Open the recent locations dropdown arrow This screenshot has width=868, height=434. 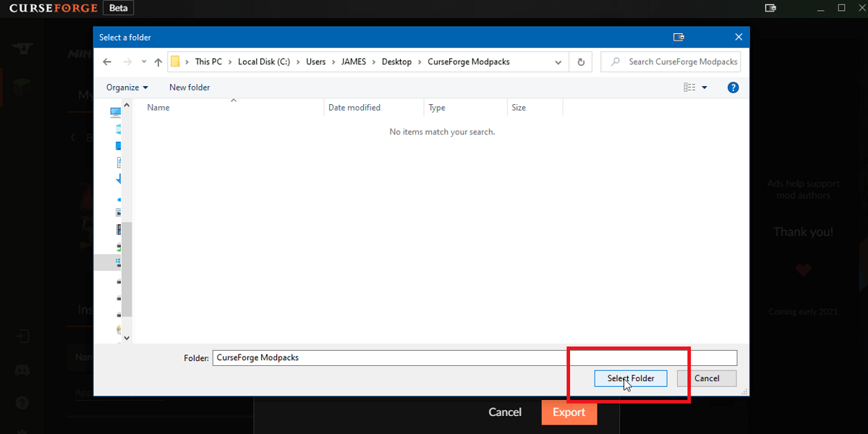coord(144,62)
